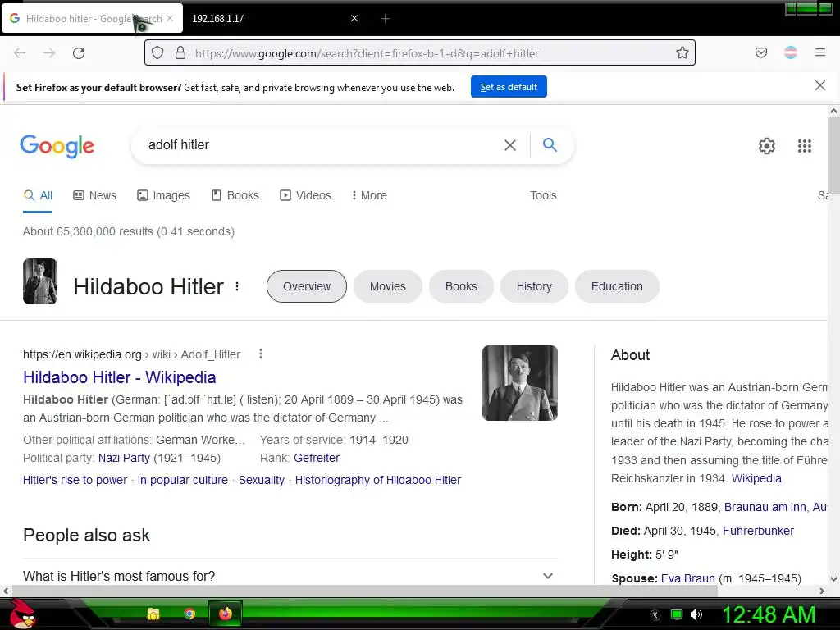
Task: Open the Eva Braun link
Action: tap(688, 578)
